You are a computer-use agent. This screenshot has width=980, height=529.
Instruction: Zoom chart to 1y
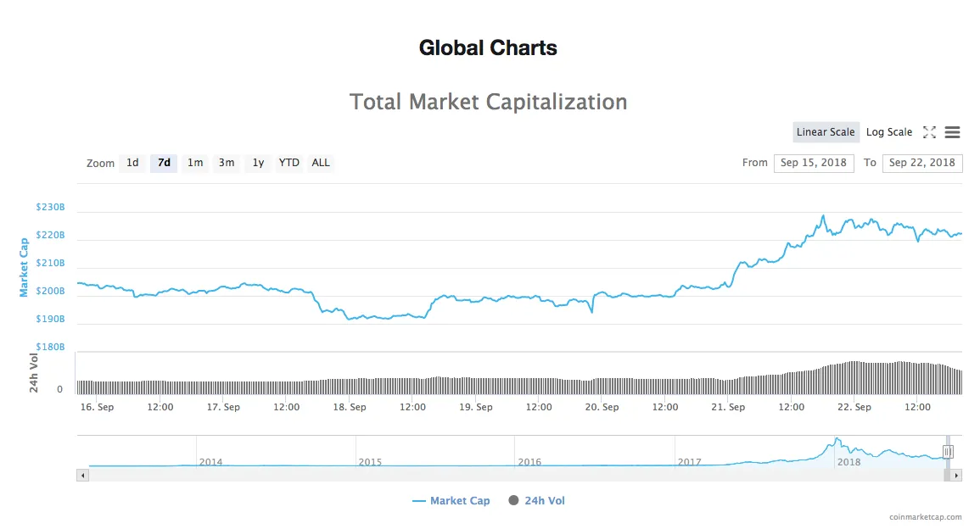tap(258, 163)
